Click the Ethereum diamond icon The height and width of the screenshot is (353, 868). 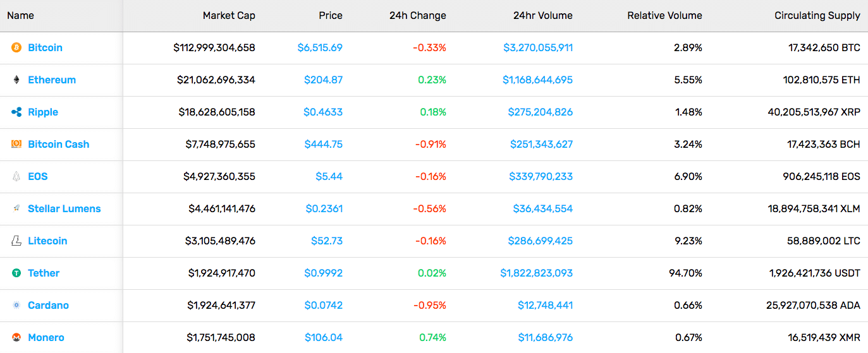(x=16, y=80)
